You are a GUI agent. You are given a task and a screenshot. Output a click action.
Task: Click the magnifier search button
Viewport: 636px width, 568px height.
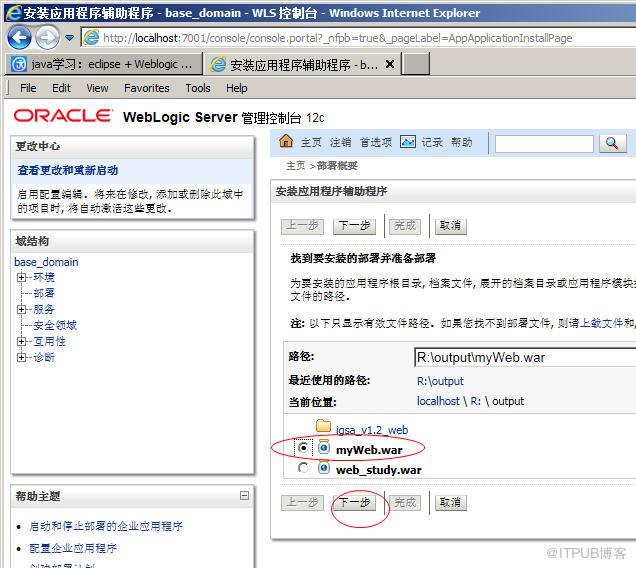612,143
